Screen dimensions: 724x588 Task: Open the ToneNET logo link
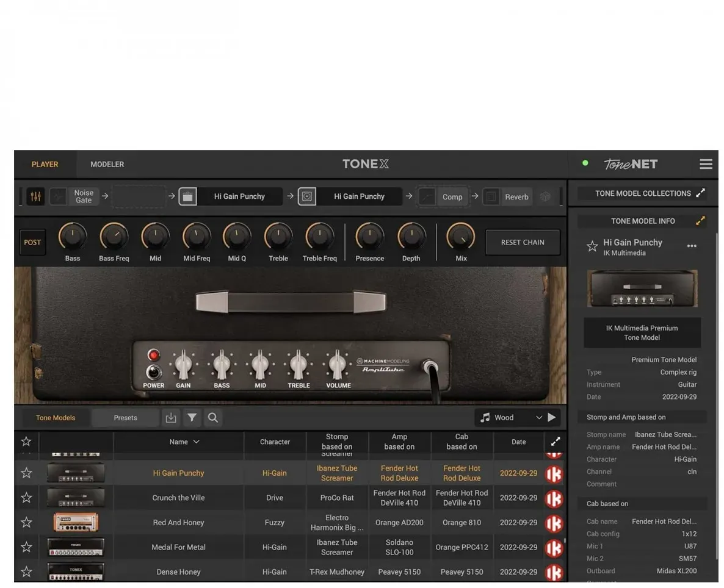(x=630, y=164)
